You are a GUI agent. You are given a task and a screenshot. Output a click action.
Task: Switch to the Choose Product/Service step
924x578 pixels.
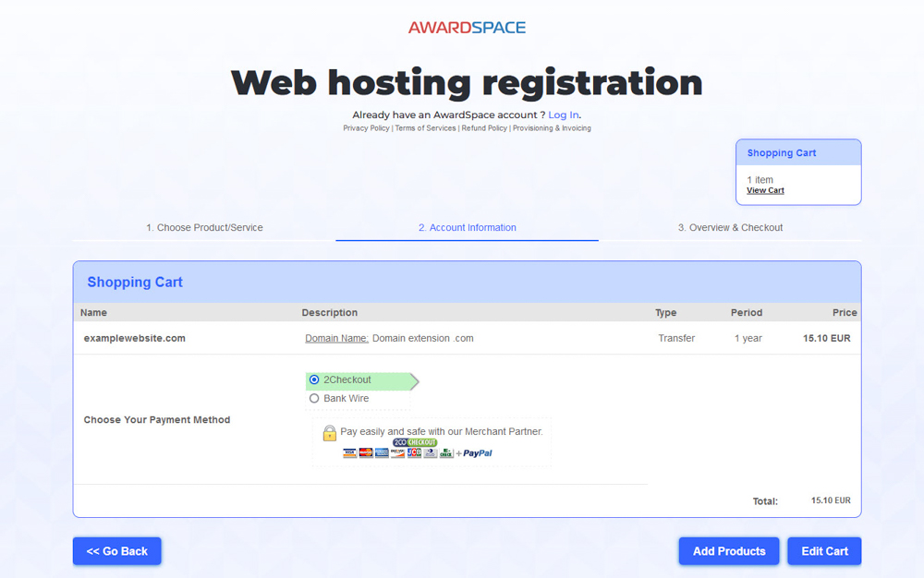pyautogui.click(x=205, y=227)
